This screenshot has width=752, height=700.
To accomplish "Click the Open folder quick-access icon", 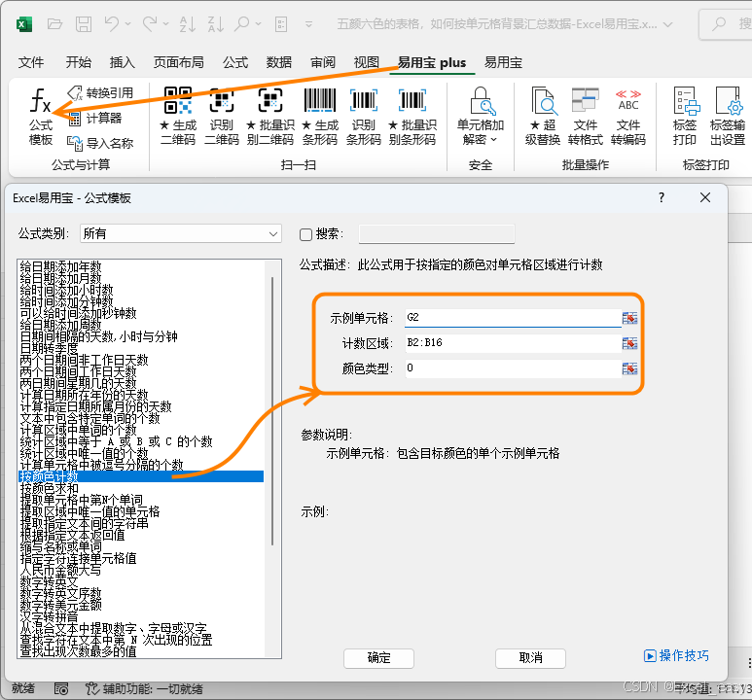I will pos(54,23).
